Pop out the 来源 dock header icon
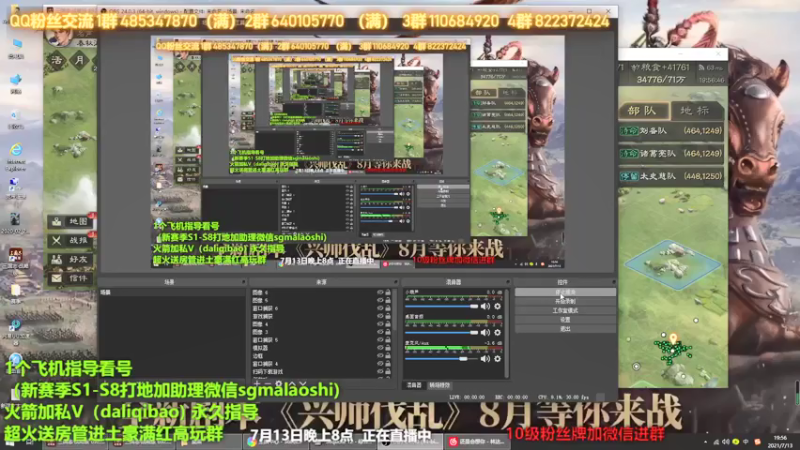Viewport: 800px width, 450px height. pyautogui.click(x=395, y=282)
